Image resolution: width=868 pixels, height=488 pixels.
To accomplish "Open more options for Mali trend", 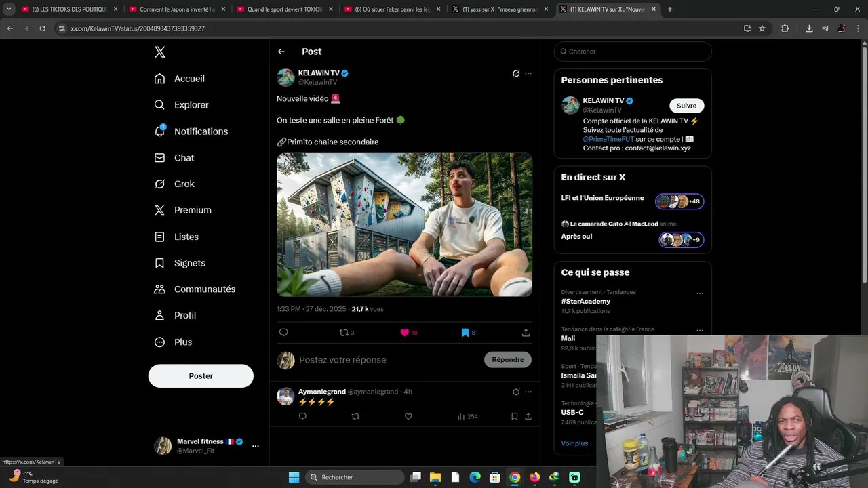I will click(x=700, y=331).
